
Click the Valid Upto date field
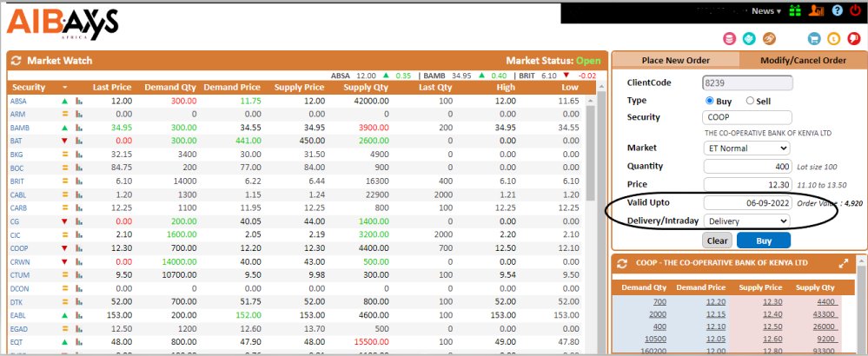[x=748, y=203]
